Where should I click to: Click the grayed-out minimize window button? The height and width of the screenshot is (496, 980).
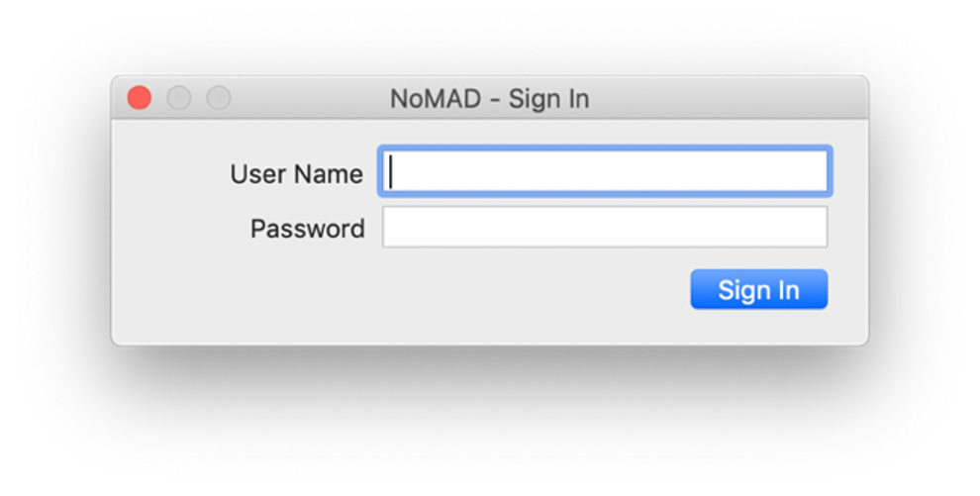[179, 98]
